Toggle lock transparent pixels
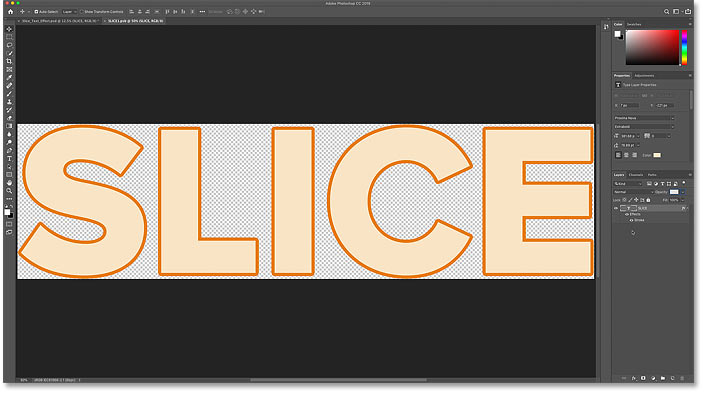Image resolution: width=704 pixels, height=394 pixels. coord(625,200)
